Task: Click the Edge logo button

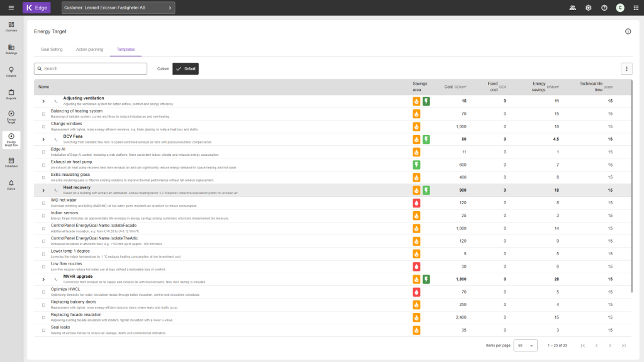Action: click(x=36, y=8)
